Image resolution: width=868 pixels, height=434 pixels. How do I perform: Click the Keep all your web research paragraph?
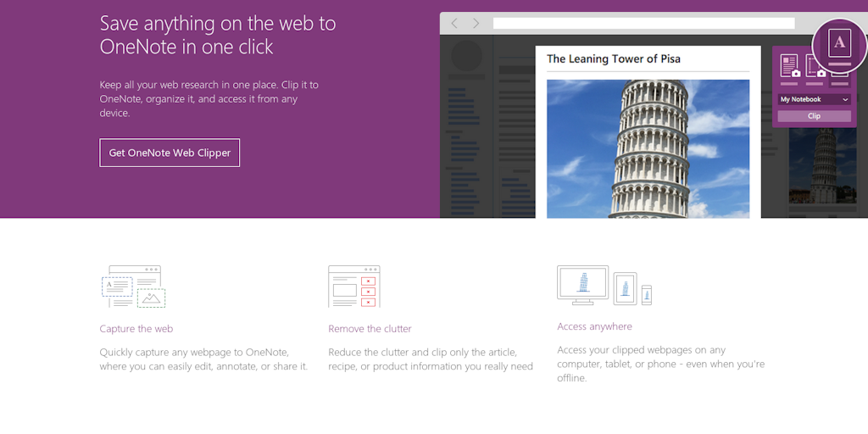[209, 99]
